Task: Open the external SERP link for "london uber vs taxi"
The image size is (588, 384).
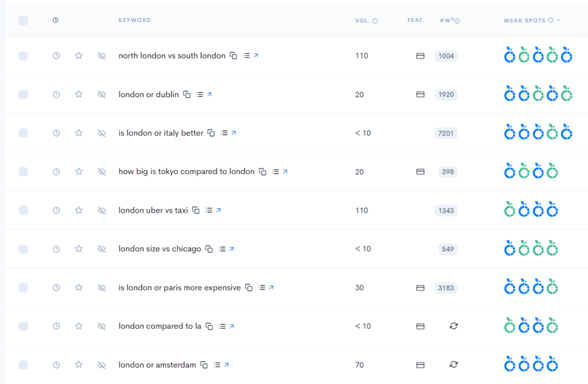Action: tap(219, 210)
